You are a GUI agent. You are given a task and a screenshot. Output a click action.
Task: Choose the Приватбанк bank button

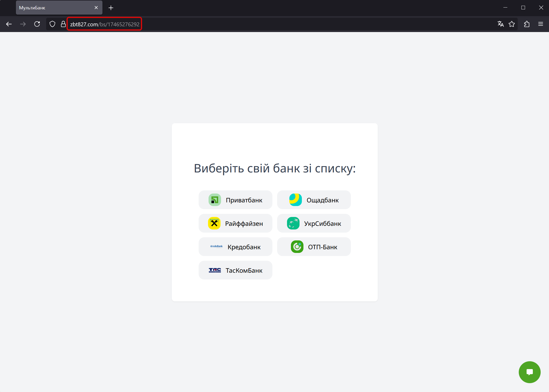point(235,200)
